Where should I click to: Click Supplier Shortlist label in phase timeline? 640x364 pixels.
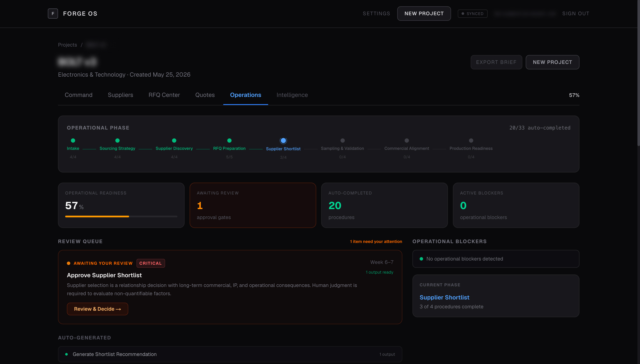283,149
